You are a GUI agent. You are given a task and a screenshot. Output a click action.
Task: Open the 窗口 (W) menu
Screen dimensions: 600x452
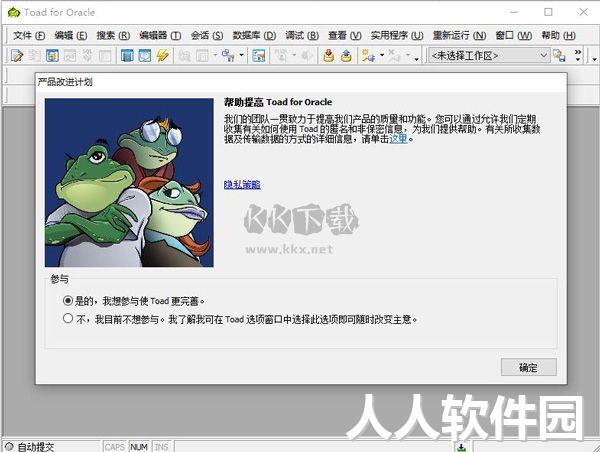tap(514, 36)
